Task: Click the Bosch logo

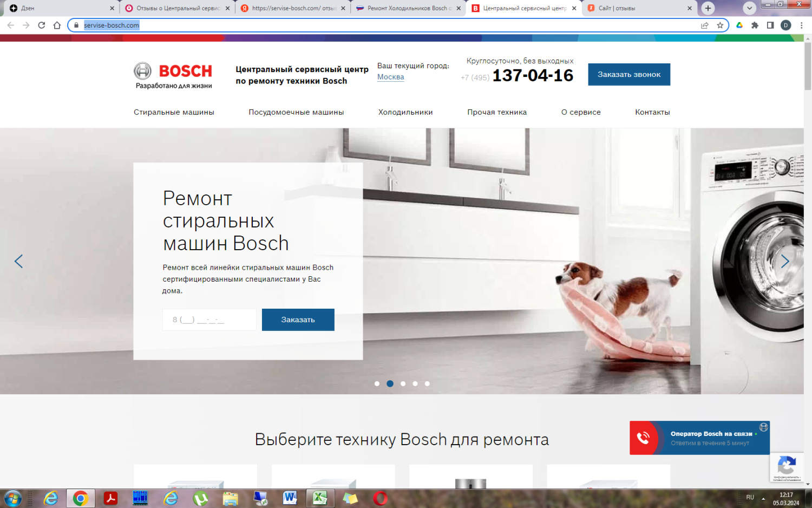Action: 173,75
